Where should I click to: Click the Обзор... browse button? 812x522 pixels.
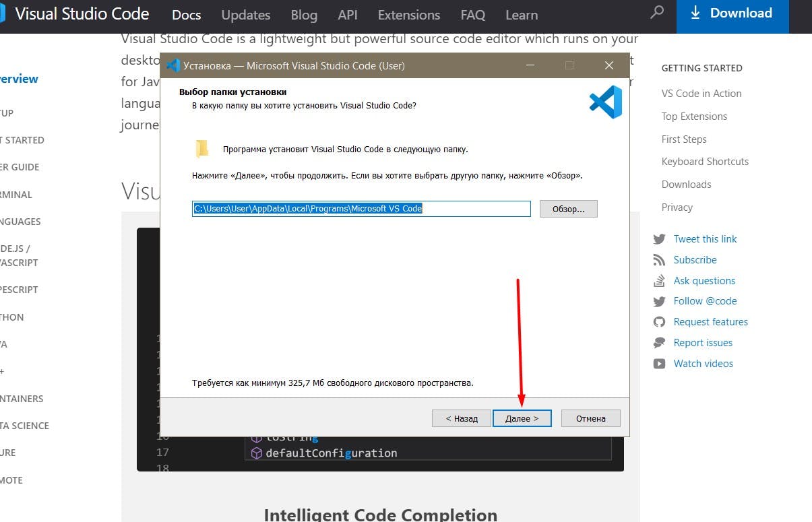click(x=569, y=209)
